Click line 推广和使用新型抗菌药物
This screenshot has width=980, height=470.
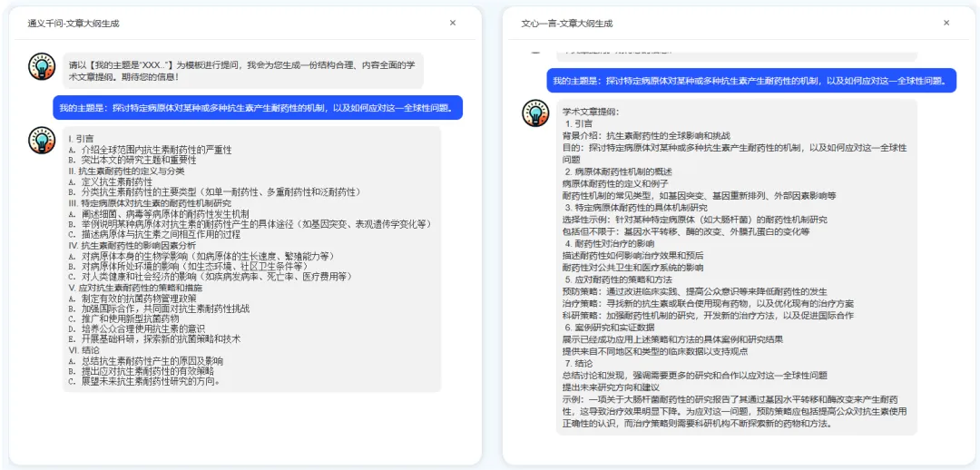point(123,320)
